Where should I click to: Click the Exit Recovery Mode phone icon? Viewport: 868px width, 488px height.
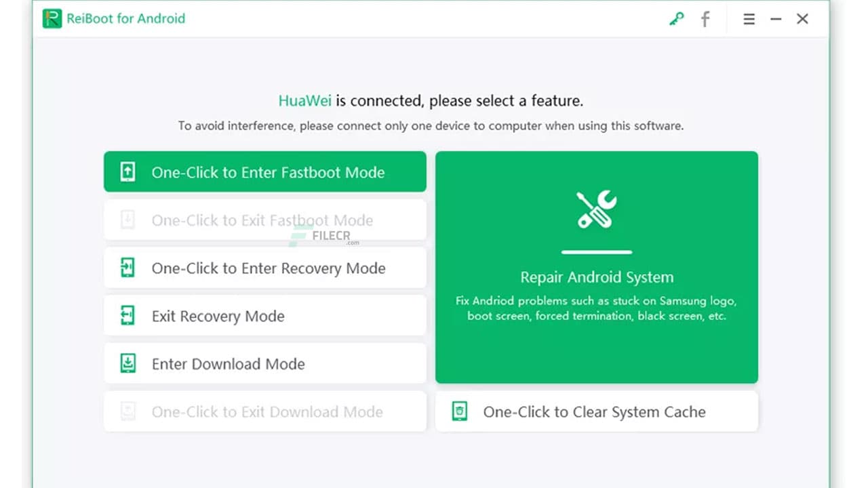(x=128, y=315)
